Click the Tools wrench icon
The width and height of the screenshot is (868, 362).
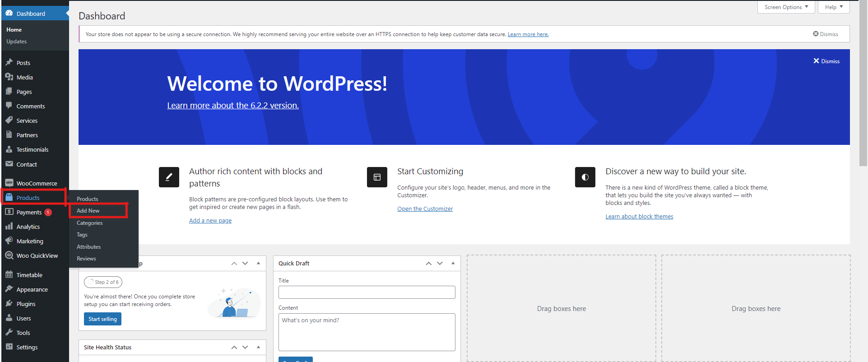(9, 332)
